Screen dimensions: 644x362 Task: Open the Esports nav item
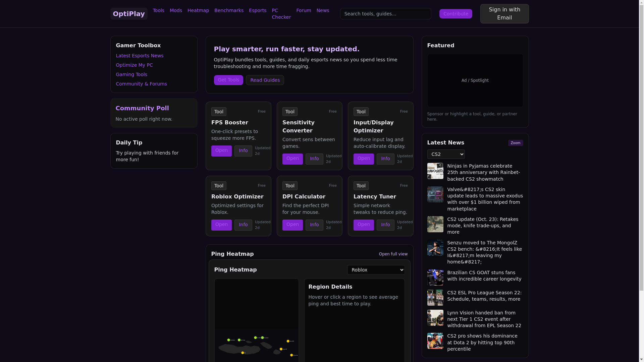[258, 10]
